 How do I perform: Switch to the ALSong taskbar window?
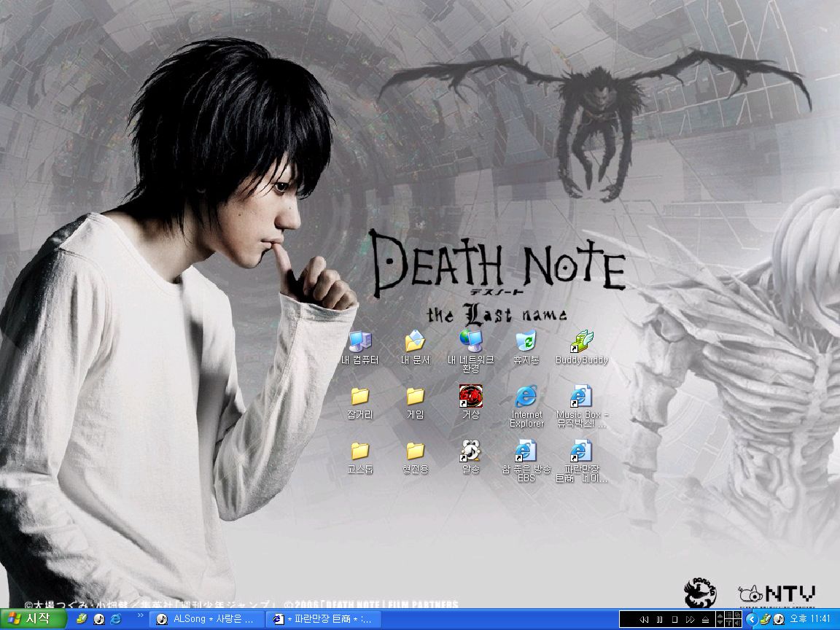point(206,619)
